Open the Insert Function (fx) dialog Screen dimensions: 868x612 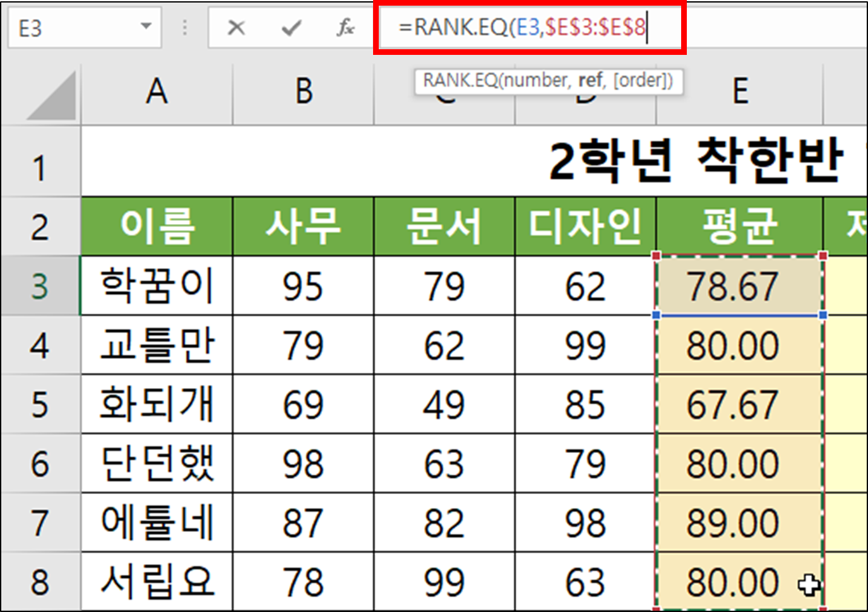click(x=345, y=28)
